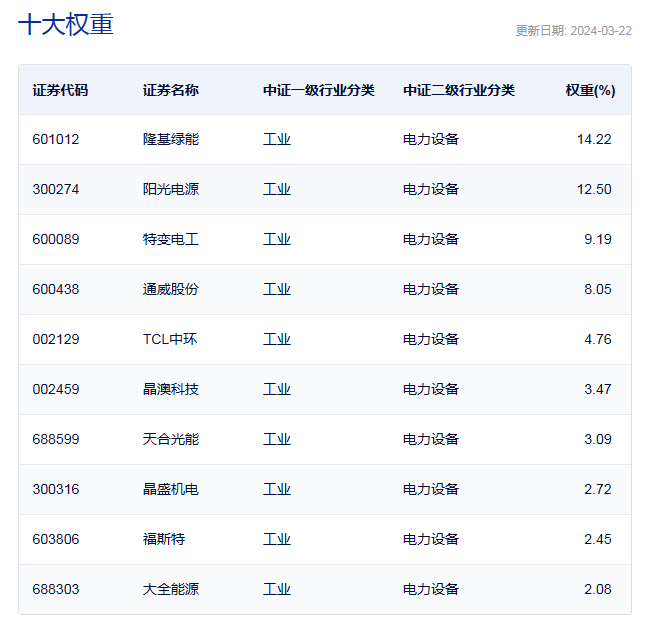Click weight value 14.22
The width and height of the screenshot is (649, 640).
[594, 139]
